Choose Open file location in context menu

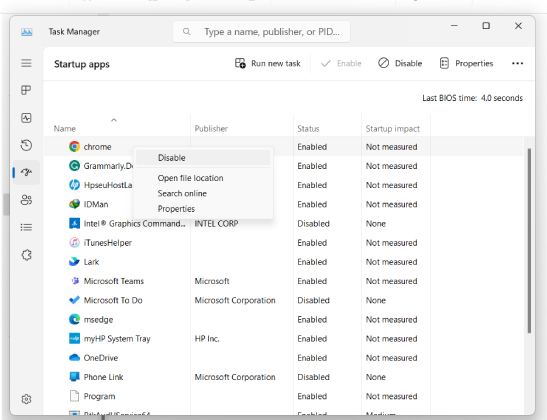click(190, 178)
